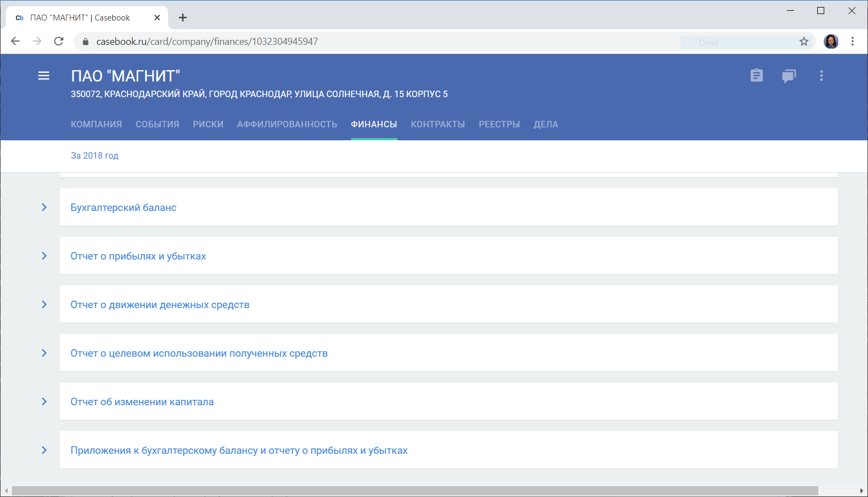This screenshot has height=497, width=868.
Task: Switch to the Дела tab
Action: click(546, 125)
